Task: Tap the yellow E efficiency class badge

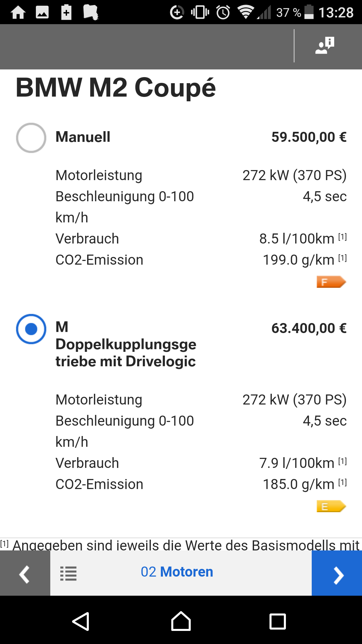Action: click(x=331, y=506)
